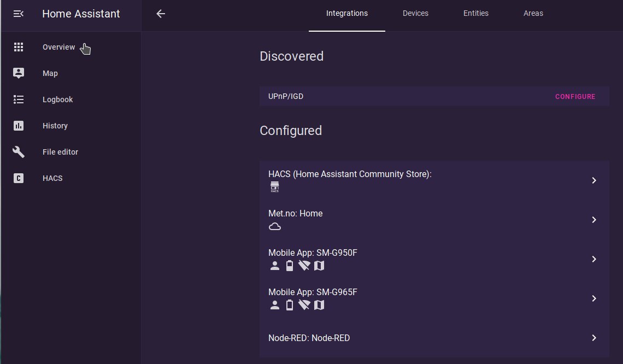Image resolution: width=623 pixels, height=364 pixels.
Task: Switch to the Areas tab
Action: pos(533,14)
